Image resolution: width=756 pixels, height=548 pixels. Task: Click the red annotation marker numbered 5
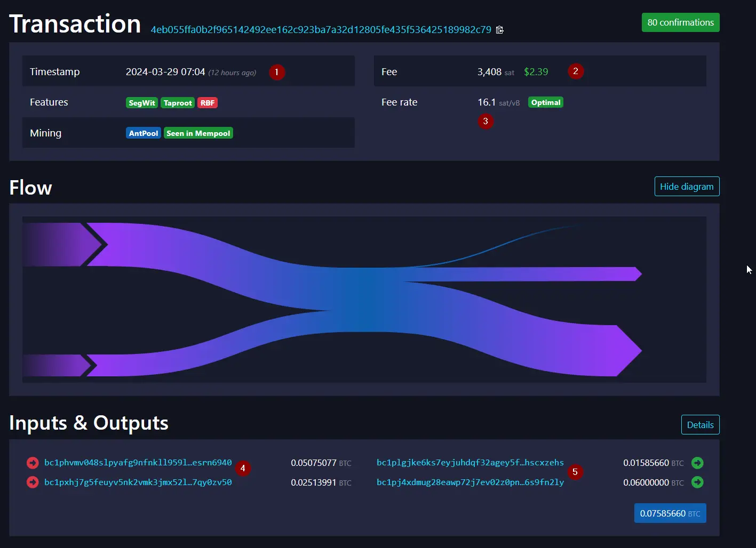click(575, 472)
